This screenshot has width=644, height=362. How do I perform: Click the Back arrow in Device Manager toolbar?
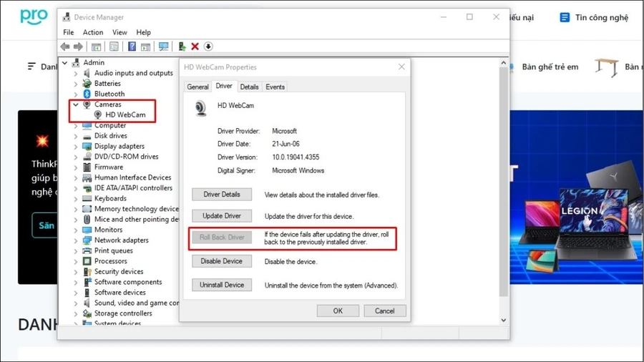point(65,47)
